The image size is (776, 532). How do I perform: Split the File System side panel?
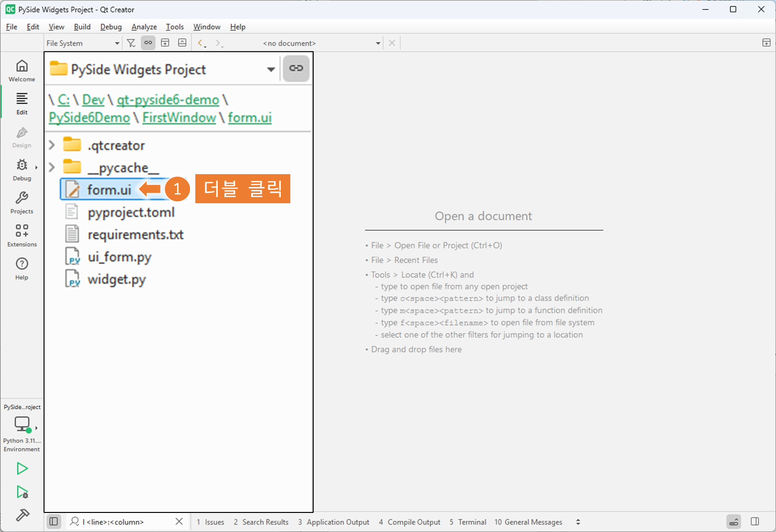click(165, 43)
